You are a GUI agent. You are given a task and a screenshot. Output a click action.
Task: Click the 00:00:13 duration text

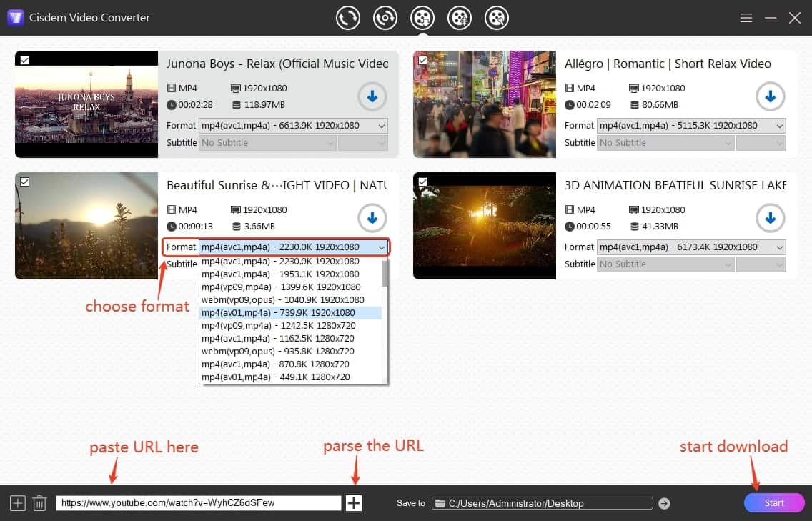(195, 227)
